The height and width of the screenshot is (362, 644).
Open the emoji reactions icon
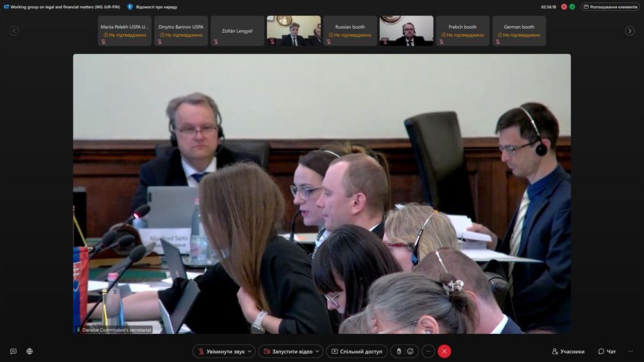click(411, 351)
